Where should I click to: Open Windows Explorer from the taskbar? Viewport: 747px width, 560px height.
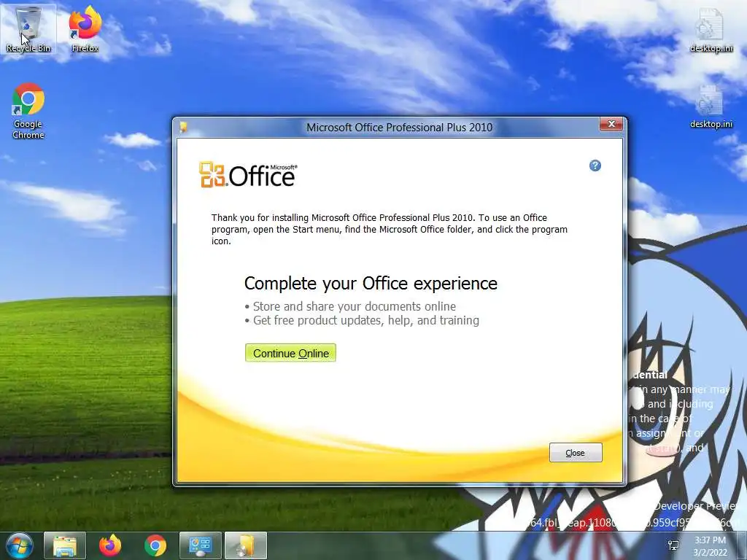[65, 546]
